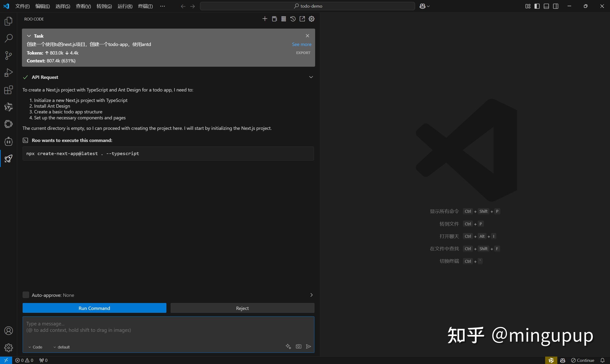Enhance prompt with the sparkle icon

tap(288, 346)
